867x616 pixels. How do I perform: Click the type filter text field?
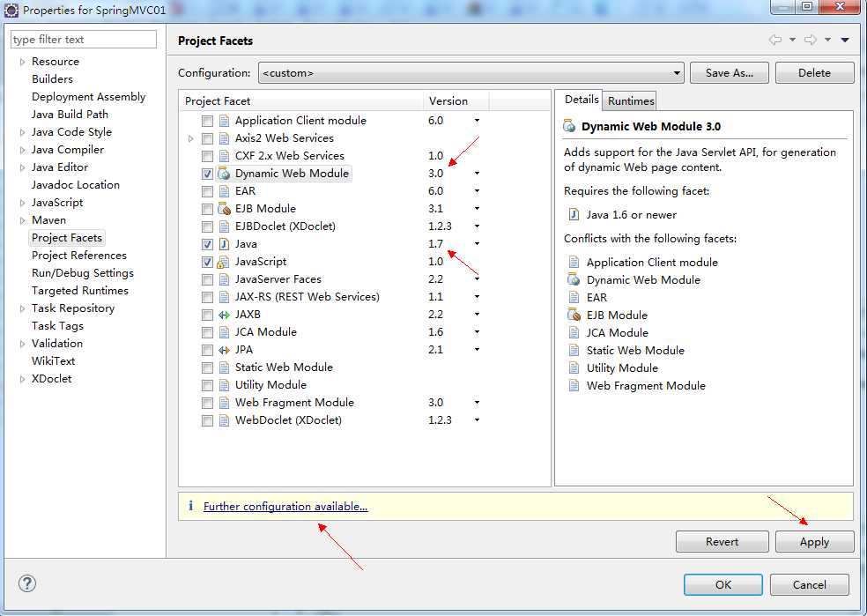(x=84, y=40)
